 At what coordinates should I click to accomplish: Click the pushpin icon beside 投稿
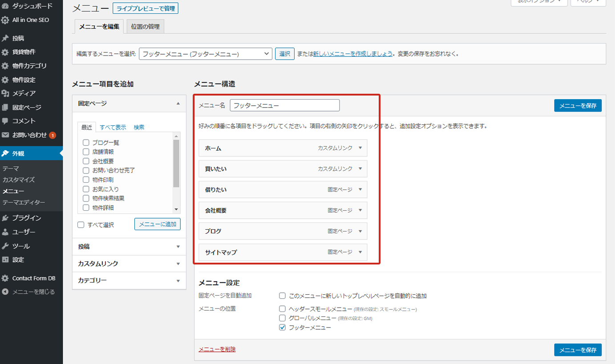point(5,38)
